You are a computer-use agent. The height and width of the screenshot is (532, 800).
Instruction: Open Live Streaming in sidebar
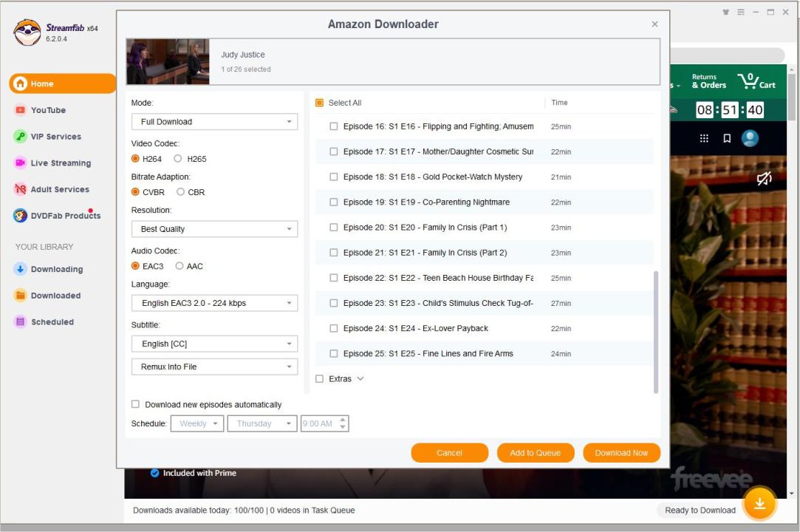[x=61, y=163]
